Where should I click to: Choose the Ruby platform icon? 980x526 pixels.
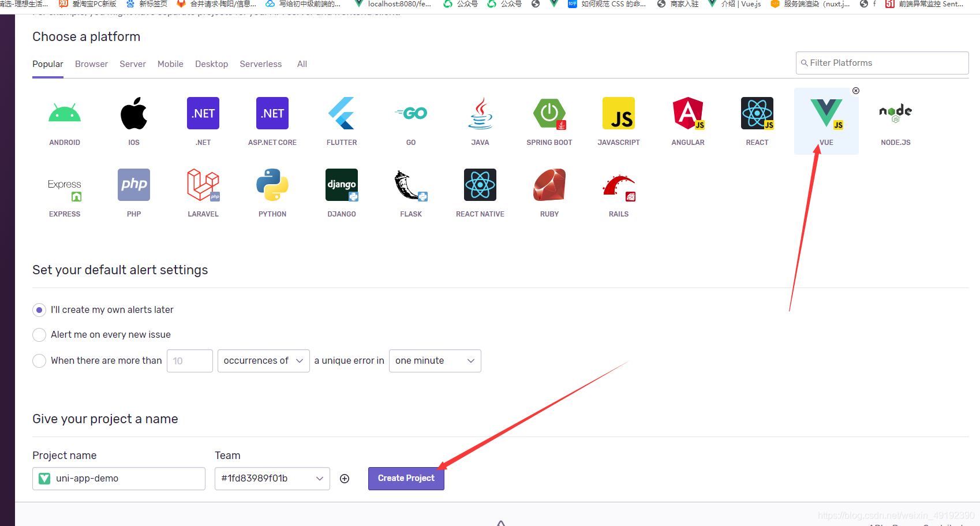(549, 185)
